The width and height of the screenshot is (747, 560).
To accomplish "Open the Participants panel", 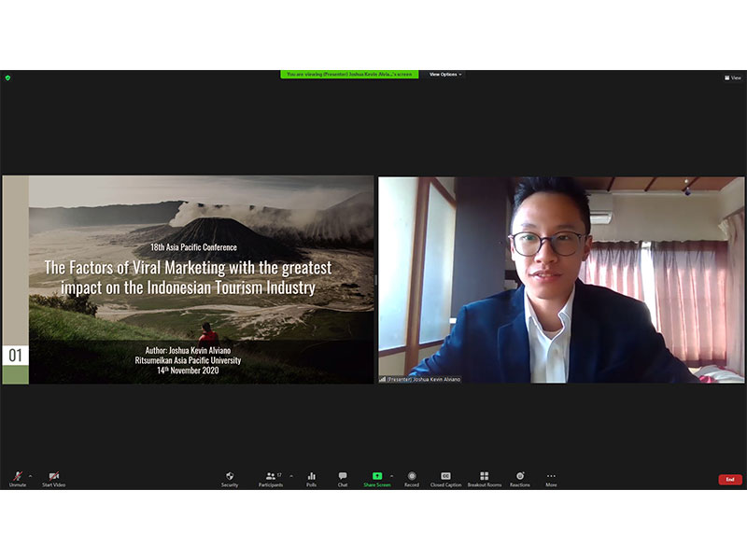I will click(271, 478).
